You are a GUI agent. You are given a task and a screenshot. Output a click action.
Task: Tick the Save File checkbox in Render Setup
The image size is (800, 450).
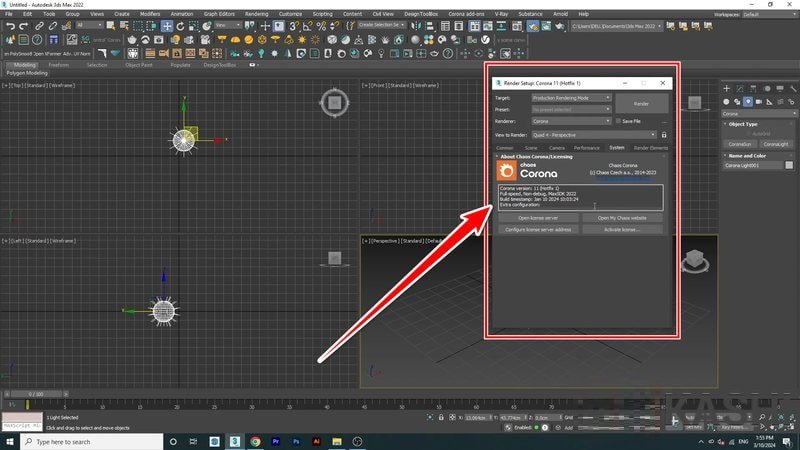(x=618, y=121)
